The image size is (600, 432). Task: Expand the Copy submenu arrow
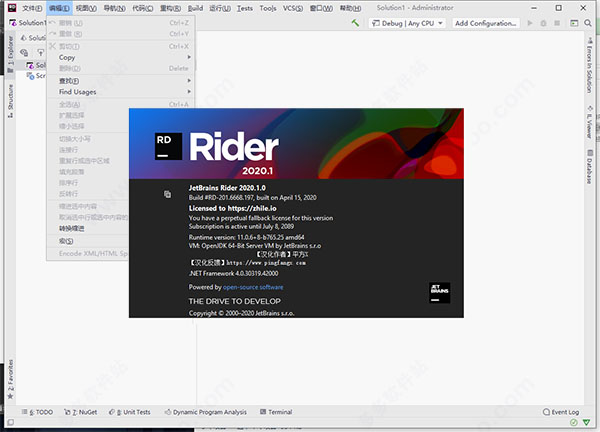coord(189,57)
